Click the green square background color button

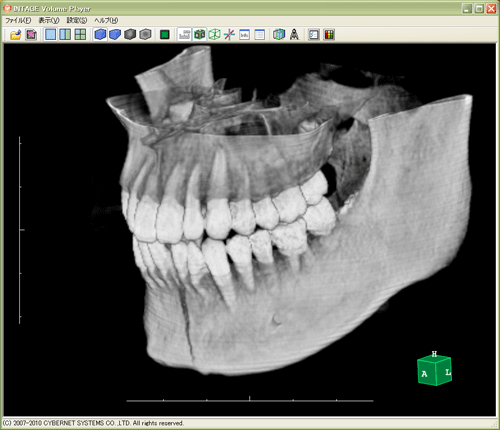click(165, 34)
